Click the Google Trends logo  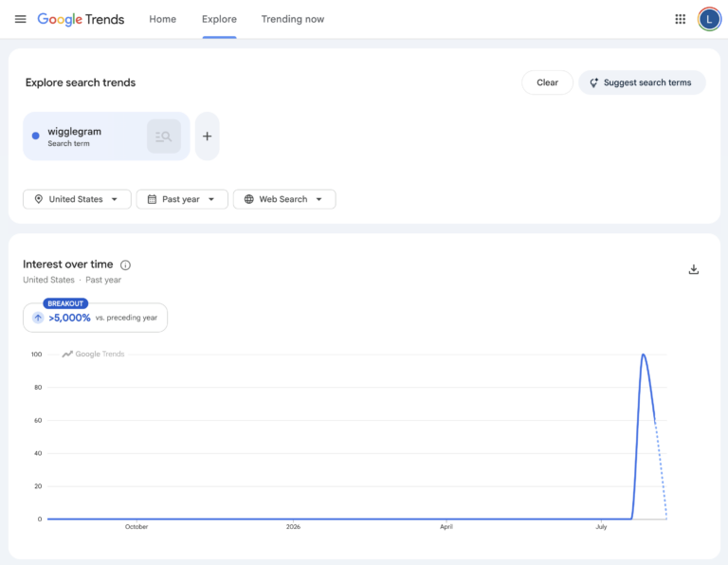81,19
